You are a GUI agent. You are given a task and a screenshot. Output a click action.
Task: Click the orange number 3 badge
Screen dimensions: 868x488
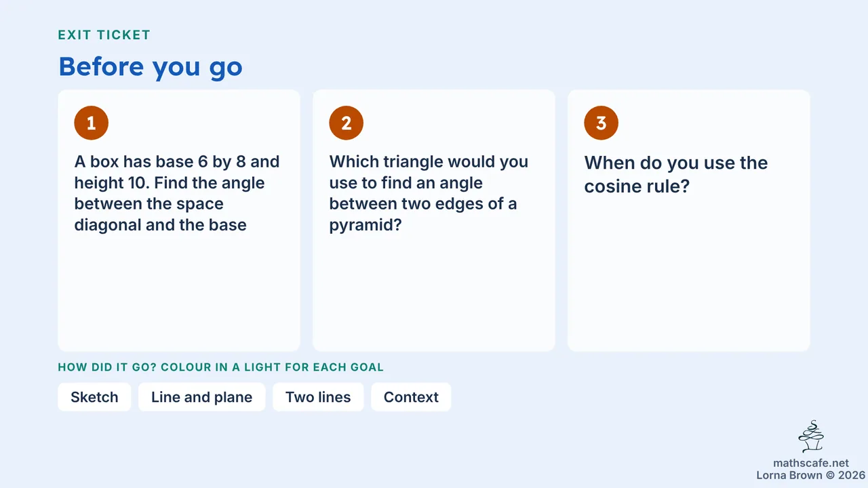[601, 123]
